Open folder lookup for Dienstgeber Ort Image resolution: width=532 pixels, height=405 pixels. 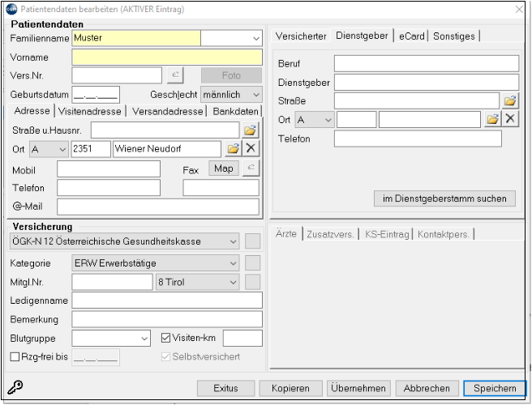point(492,119)
